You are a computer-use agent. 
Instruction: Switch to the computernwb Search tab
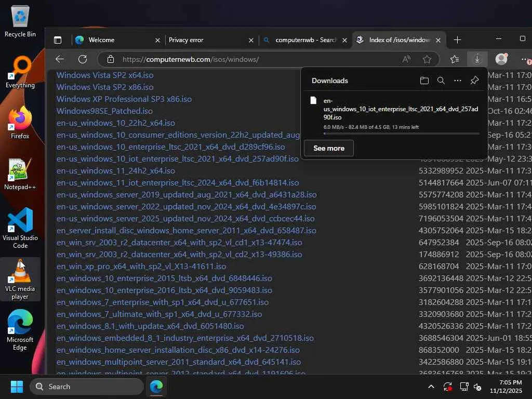(x=302, y=40)
